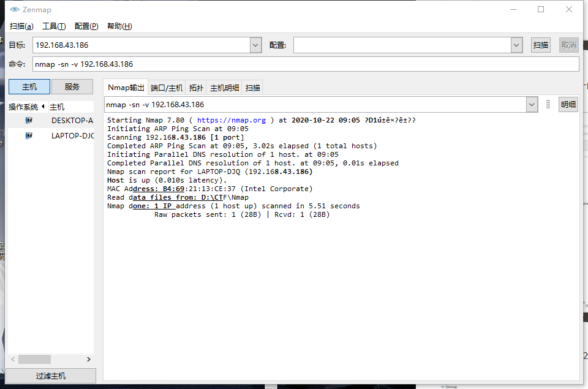
Task: Select the DESKTOP-A host row
Action: pos(51,121)
